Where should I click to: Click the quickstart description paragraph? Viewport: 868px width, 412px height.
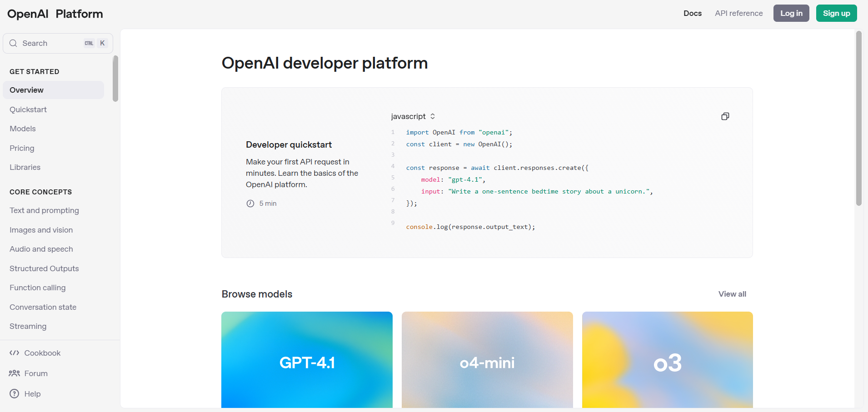(x=302, y=173)
